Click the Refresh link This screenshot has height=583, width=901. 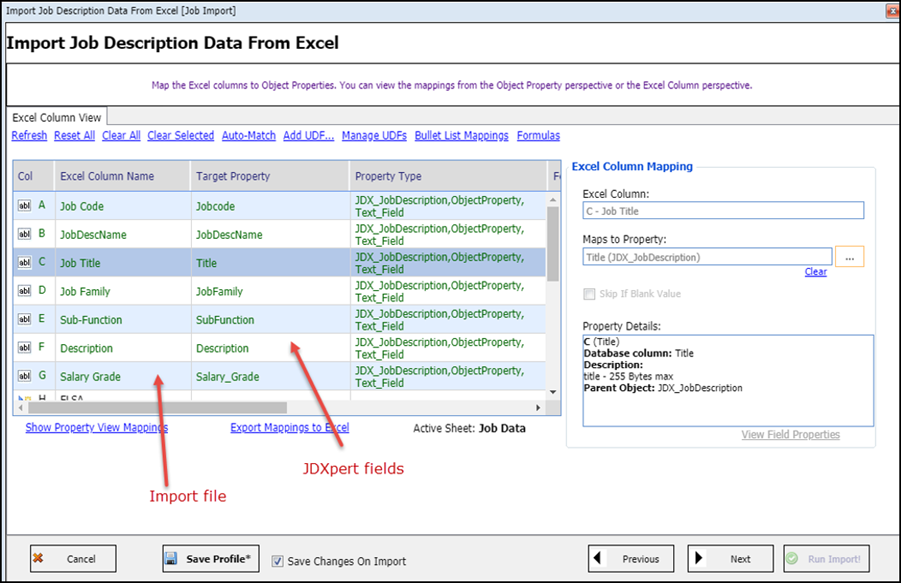click(x=29, y=136)
